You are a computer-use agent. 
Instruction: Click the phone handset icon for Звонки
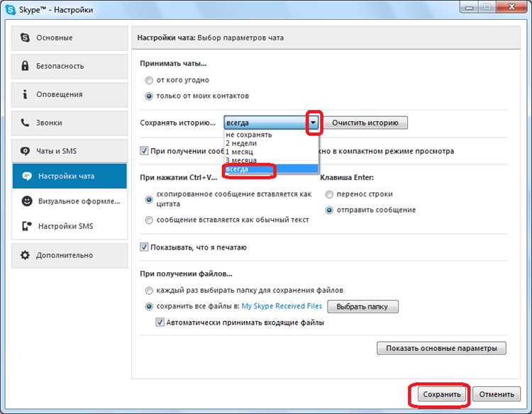(x=25, y=123)
